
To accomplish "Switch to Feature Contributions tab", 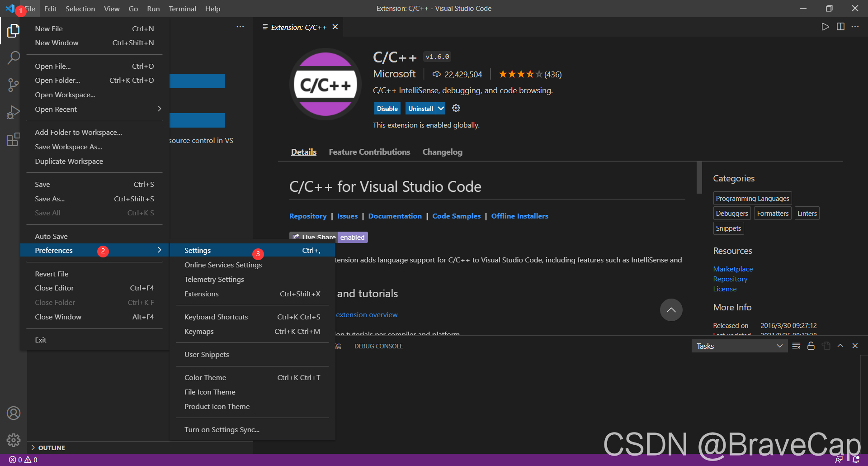I will tap(369, 152).
